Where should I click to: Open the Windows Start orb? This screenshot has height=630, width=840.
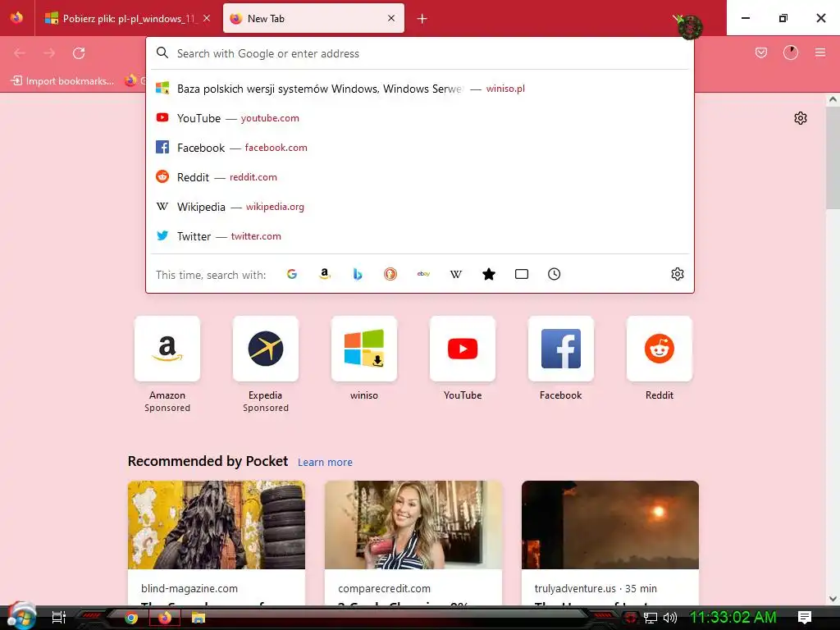click(21, 617)
